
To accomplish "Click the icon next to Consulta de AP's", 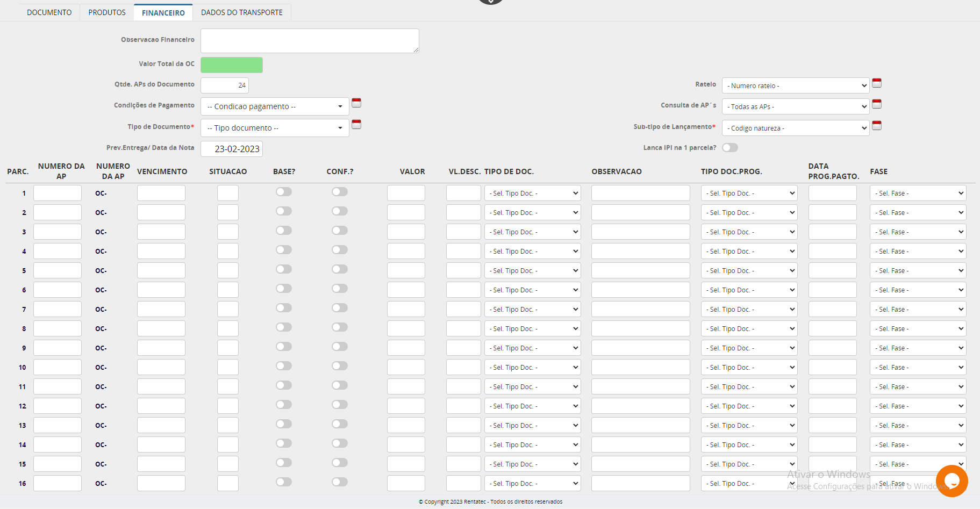I will click(x=876, y=104).
